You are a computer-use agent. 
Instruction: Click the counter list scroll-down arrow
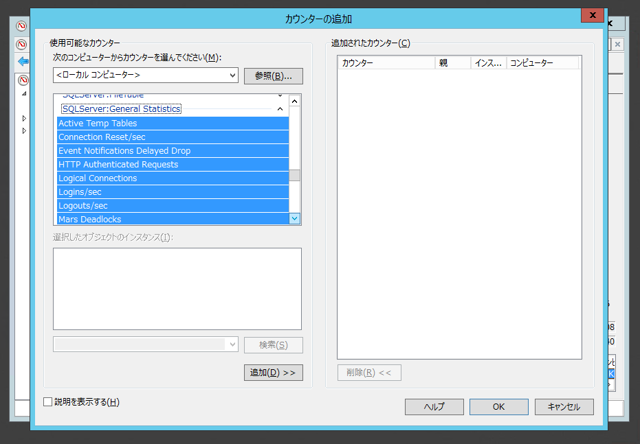[295, 219]
